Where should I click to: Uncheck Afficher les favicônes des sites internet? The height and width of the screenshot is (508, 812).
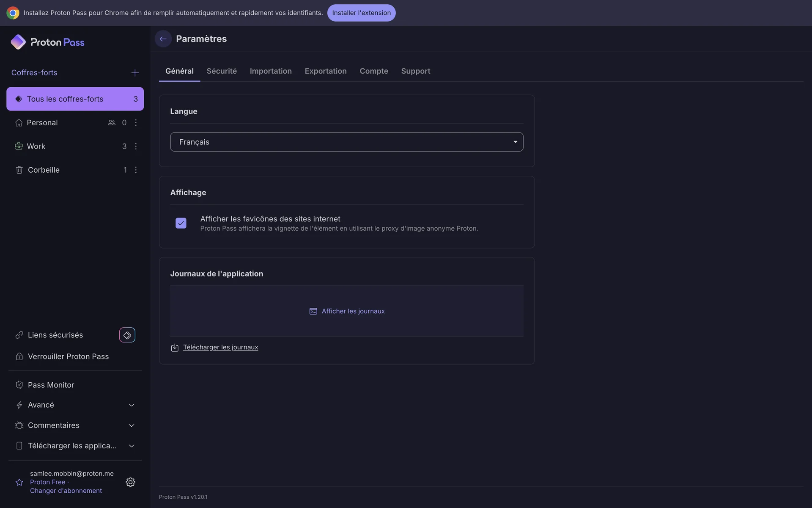click(181, 223)
